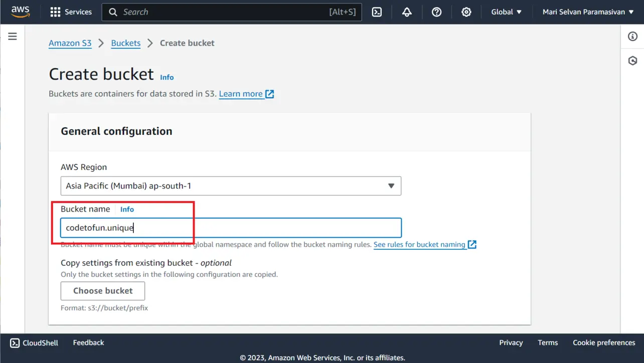Image resolution: width=644 pixels, height=363 pixels.
Task: Open the AWS console home logo
Action: [x=21, y=12]
